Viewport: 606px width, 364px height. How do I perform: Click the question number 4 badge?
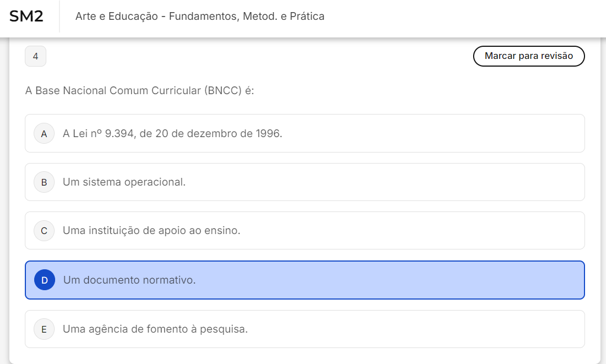[x=35, y=56]
